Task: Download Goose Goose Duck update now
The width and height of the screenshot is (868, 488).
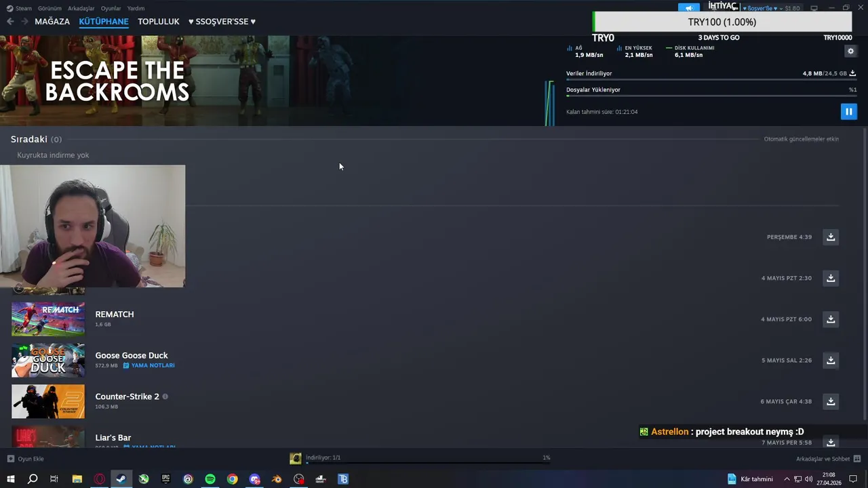Action: 831,360
